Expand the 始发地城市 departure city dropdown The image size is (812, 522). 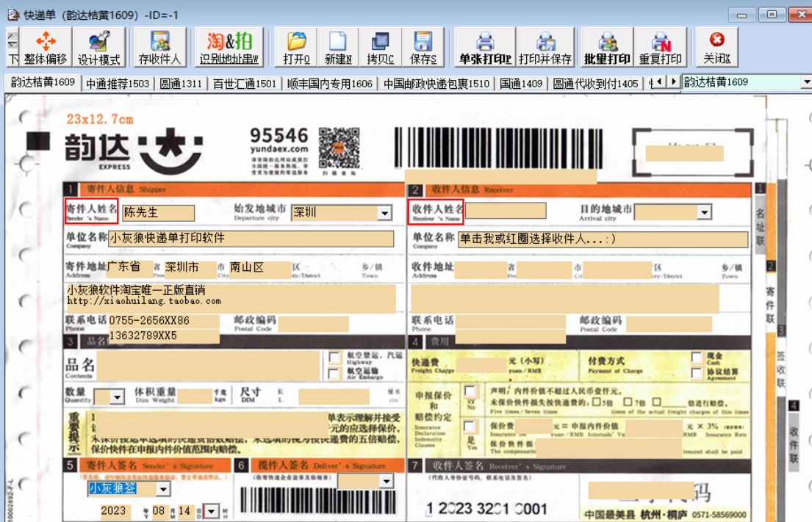385,213
